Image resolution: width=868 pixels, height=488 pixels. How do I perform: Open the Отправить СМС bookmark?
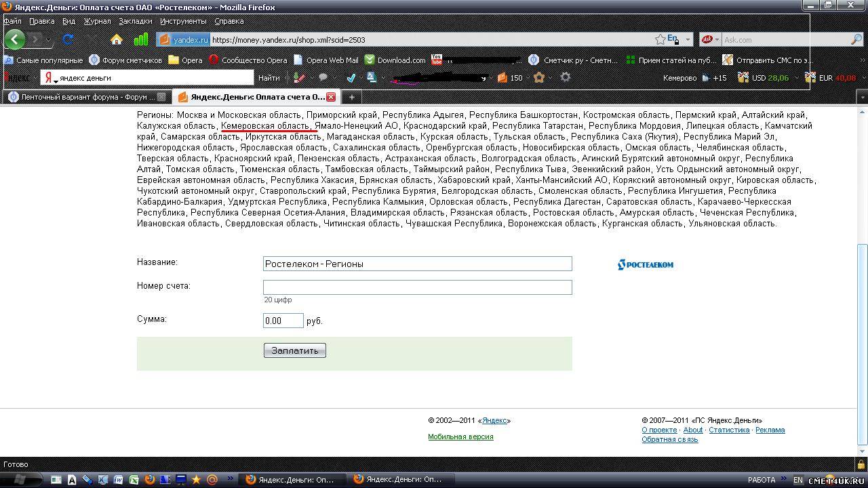click(x=768, y=60)
